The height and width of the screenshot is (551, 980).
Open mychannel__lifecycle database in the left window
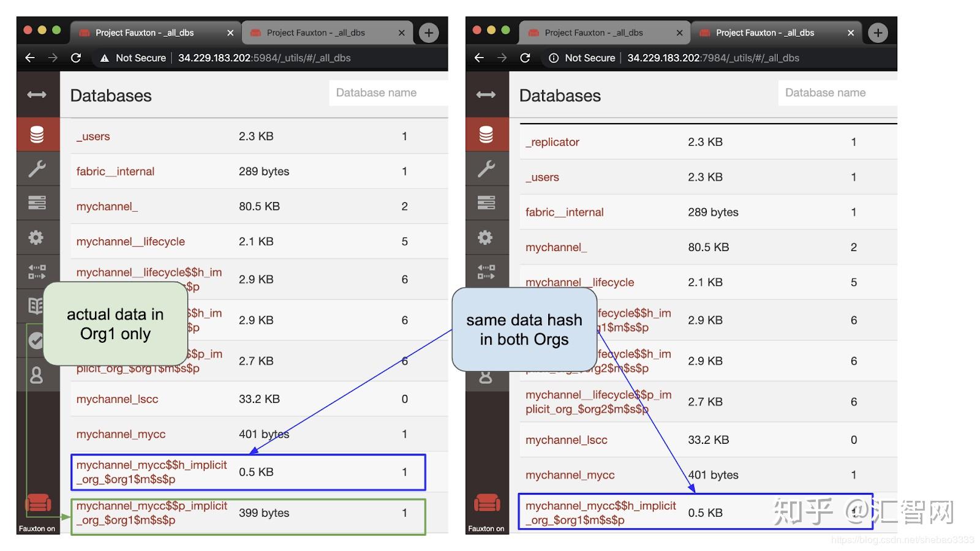[130, 242]
